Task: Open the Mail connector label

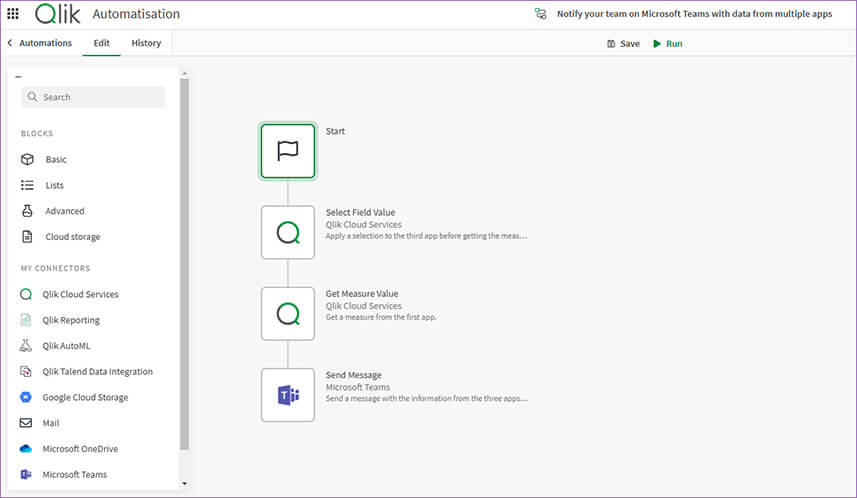Action: tap(51, 423)
